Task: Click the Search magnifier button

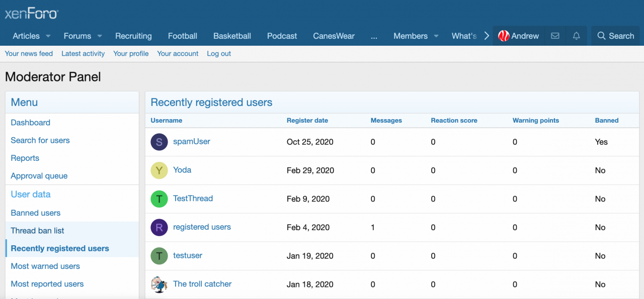Action: coord(615,36)
